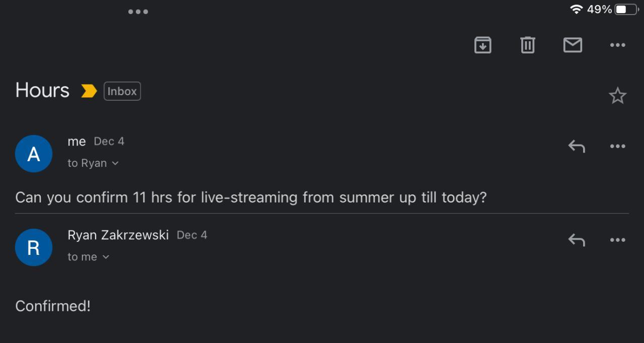Mark conversation as unread with envelope icon

pos(573,45)
